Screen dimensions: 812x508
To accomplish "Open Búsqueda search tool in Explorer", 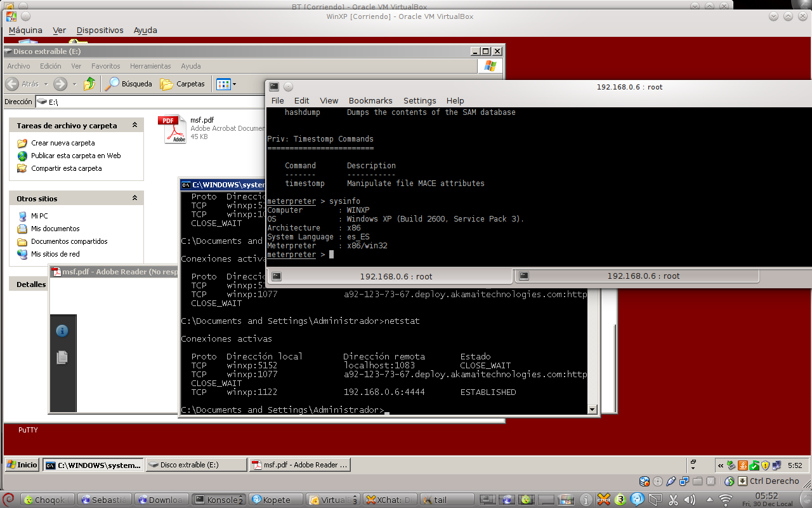I will tap(129, 84).
